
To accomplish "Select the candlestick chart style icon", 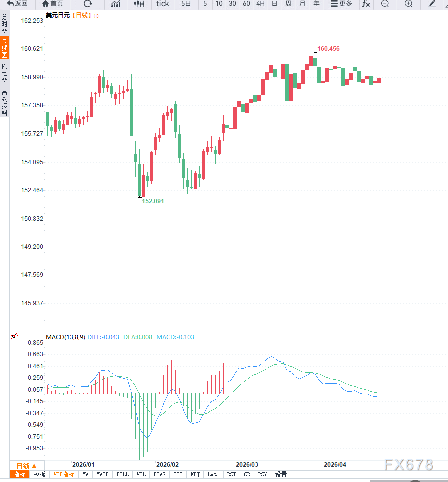I will 140,4.
